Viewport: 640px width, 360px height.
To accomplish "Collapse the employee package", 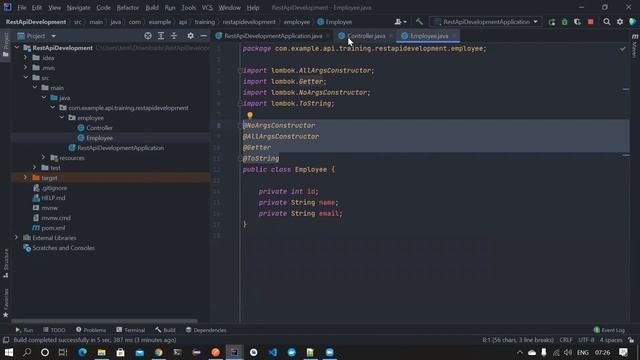I will [62, 118].
